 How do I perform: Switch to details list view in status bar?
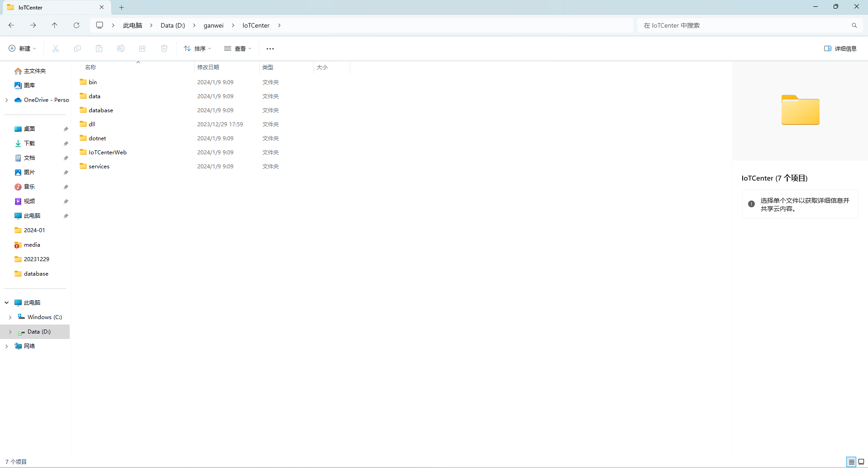tap(851, 462)
